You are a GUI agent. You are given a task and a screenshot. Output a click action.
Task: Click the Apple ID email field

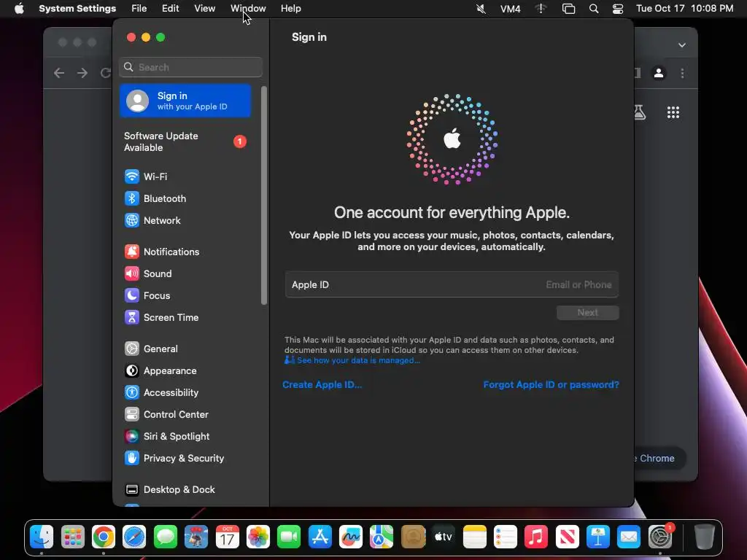(452, 285)
